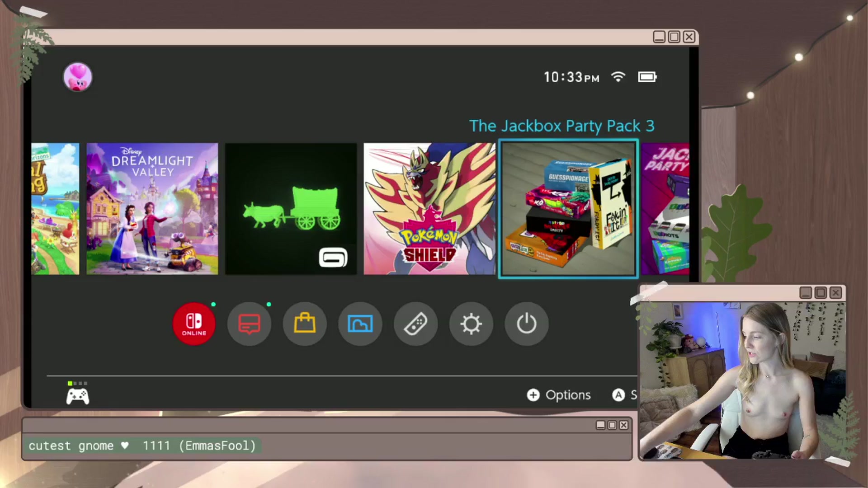Select the Animal Crossing tile at left edge
Screen dimensions: 868x488
point(55,209)
